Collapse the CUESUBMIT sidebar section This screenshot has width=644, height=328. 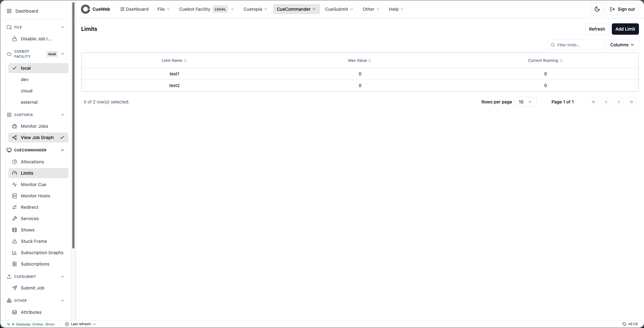point(62,277)
